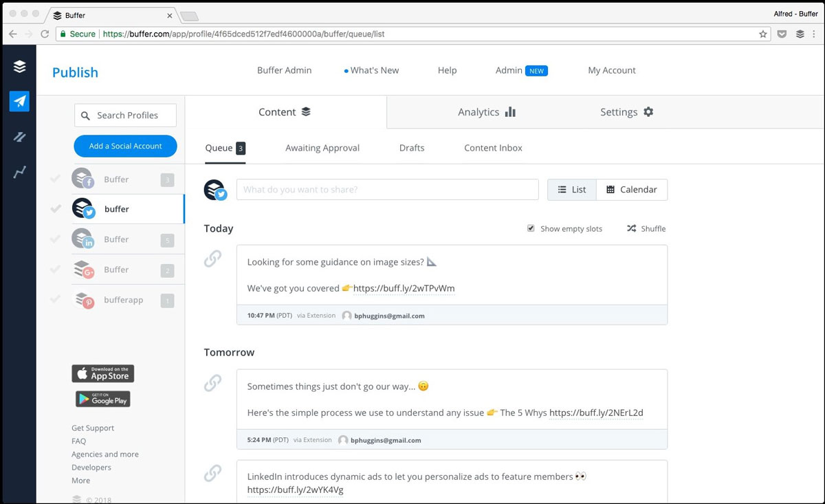
Task: Click the Buffer extension icon in toolbar
Action: click(x=800, y=34)
